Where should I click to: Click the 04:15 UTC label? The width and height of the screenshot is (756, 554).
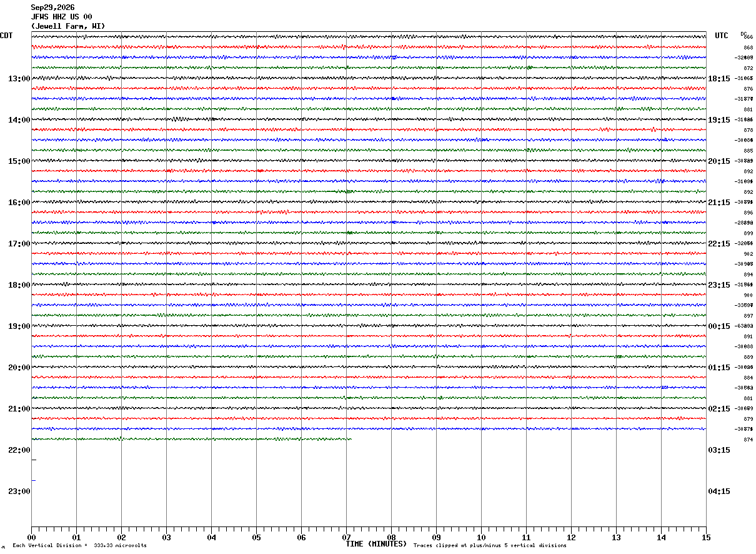click(x=719, y=491)
